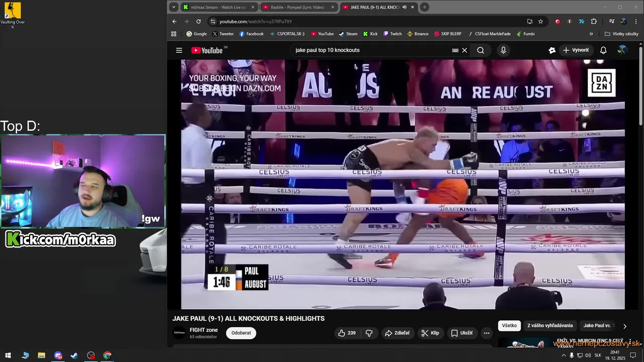Open Chrome extensions puzzle icon
This screenshot has width=644, height=362.
(x=594, y=21)
